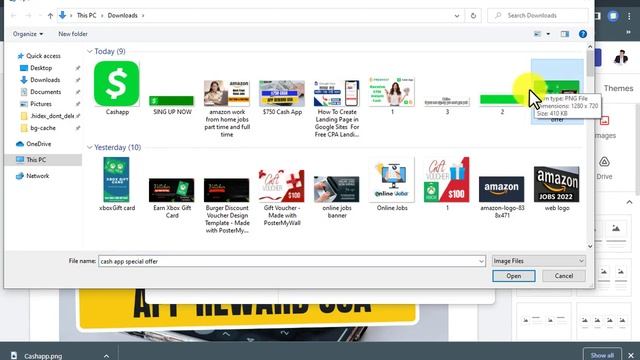Screen dimensions: 640x360
Task: Create a New folder
Action: point(73,34)
